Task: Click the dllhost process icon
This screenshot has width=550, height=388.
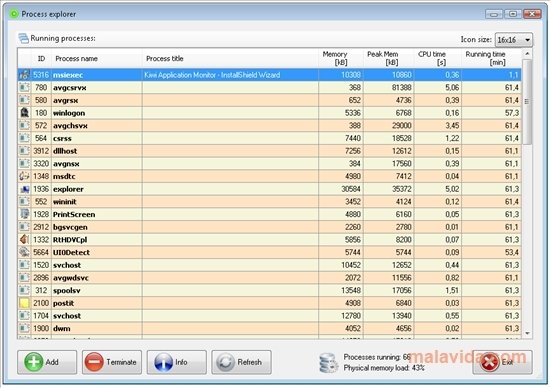Action: [x=24, y=150]
